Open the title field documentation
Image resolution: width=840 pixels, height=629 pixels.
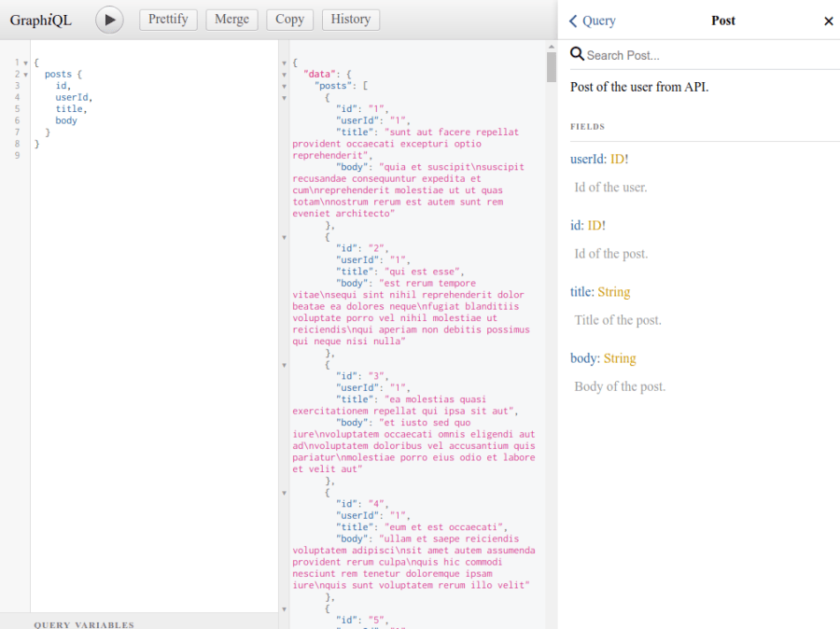pos(581,292)
